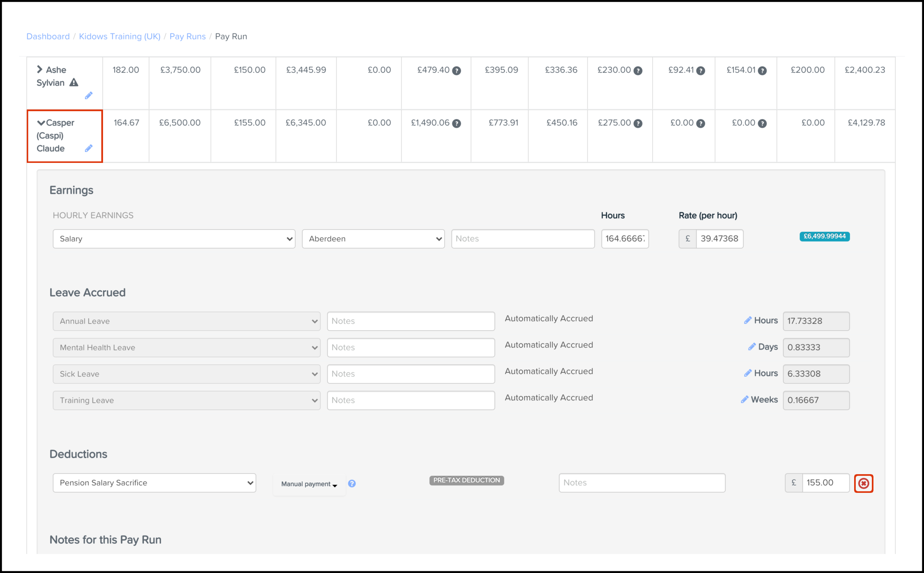Screen dimensions: 924x573
Task: Go to Dashboard breadcrumb link
Action: pyautogui.click(x=48, y=36)
